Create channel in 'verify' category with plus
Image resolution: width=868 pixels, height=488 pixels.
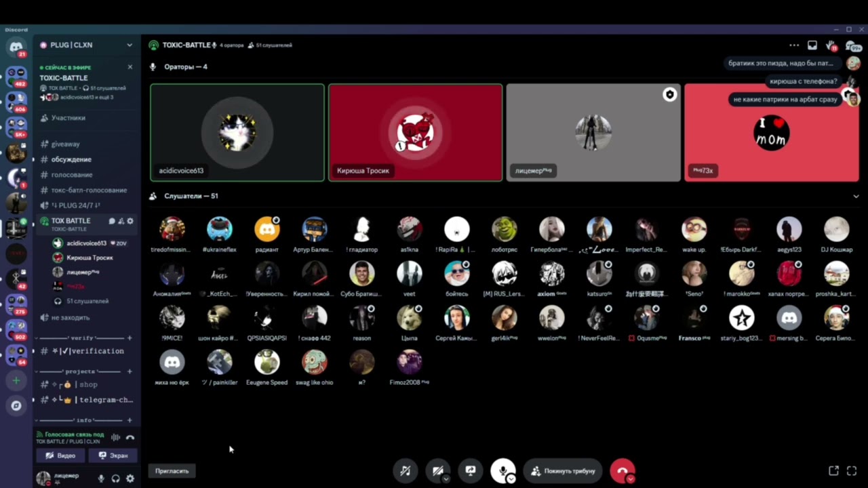coord(130,338)
